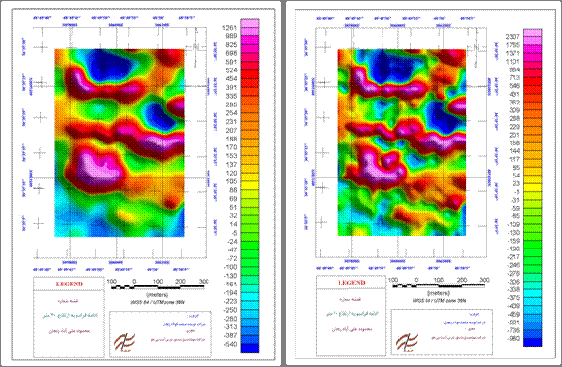Select the LEGEND heading on the left map

pos(70,284)
